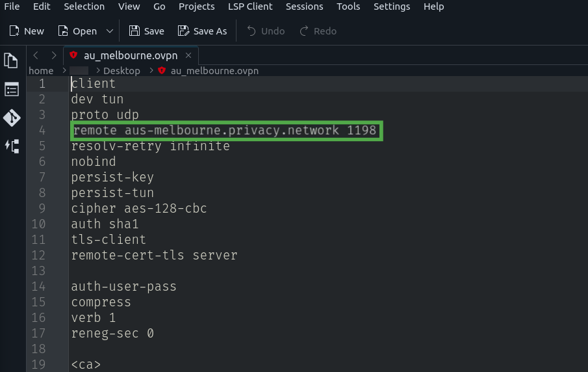Screen dimensions: 588x372
Task: Expand the breadcrumb chevron after home
Action: pos(64,70)
